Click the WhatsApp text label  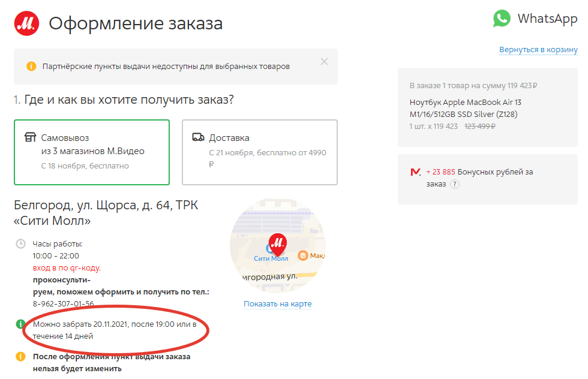pyautogui.click(x=547, y=19)
